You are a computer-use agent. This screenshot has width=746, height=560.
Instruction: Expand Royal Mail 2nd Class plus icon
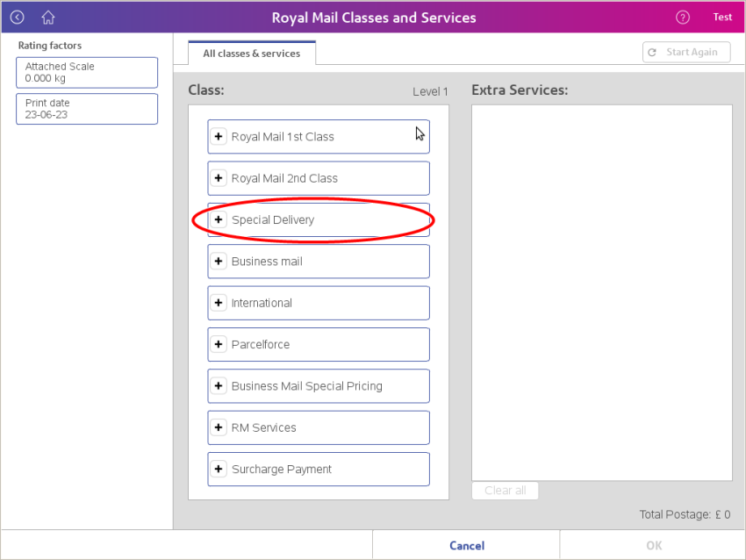(x=219, y=178)
